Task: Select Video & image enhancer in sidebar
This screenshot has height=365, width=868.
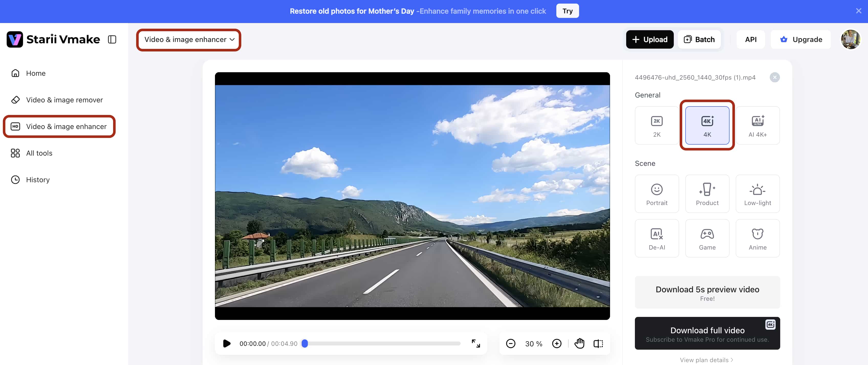Action: 59,126
